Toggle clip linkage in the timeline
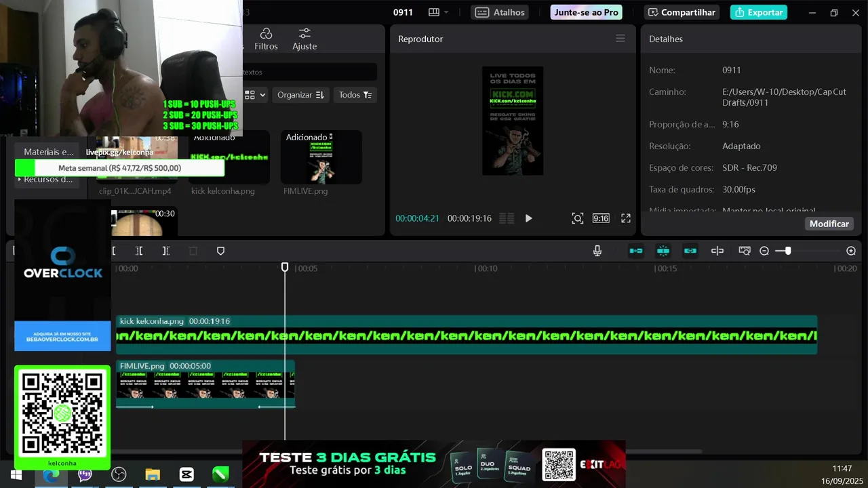The height and width of the screenshot is (488, 868). pos(690,251)
